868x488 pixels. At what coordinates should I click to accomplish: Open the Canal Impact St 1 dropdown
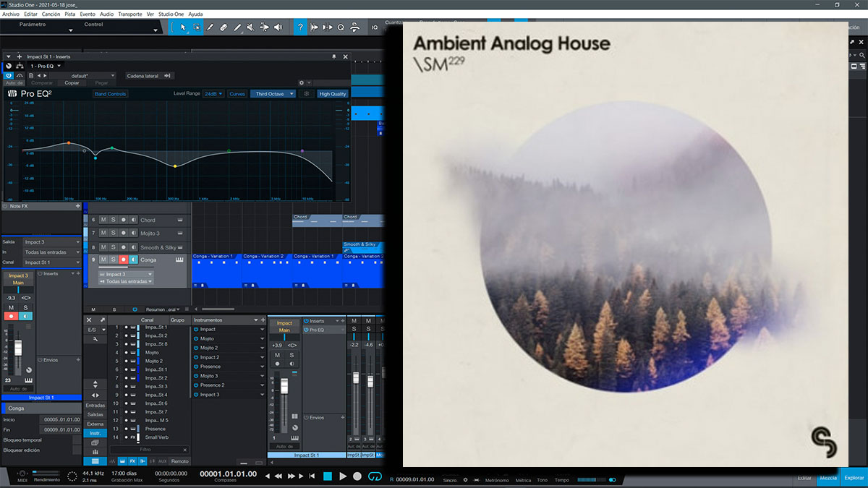click(x=51, y=262)
